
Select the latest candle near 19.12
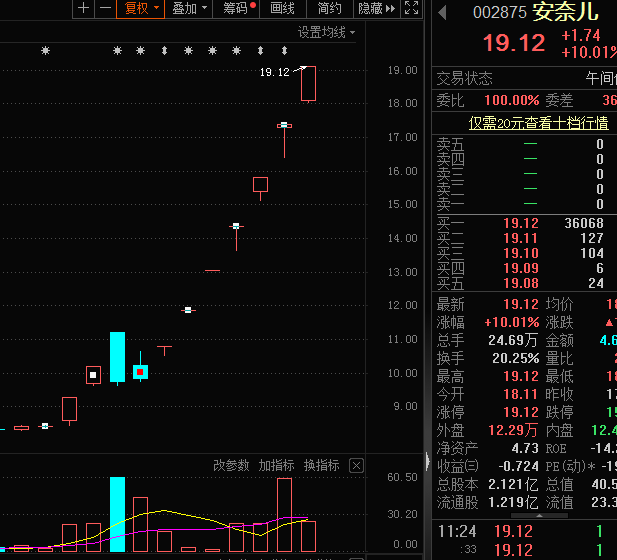(x=308, y=84)
